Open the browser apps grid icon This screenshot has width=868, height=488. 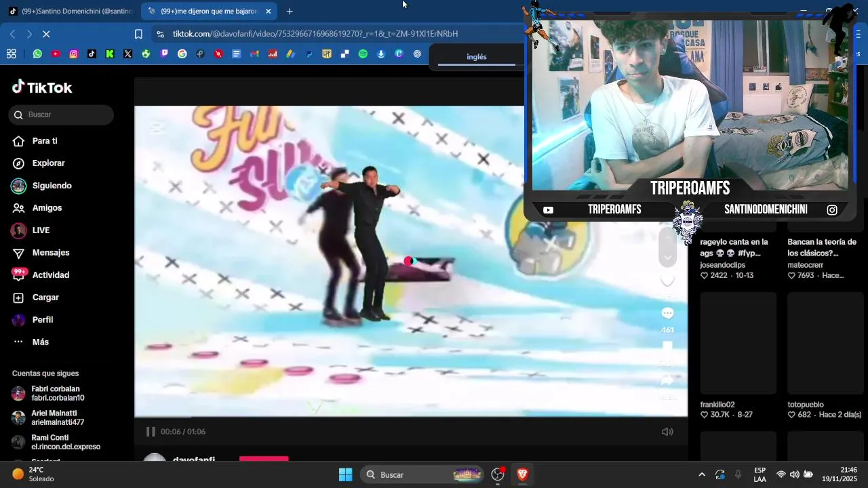click(11, 54)
